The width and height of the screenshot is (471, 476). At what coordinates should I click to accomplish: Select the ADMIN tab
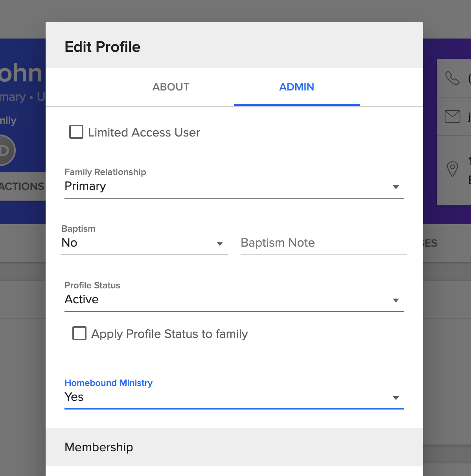click(x=296, y=87)
